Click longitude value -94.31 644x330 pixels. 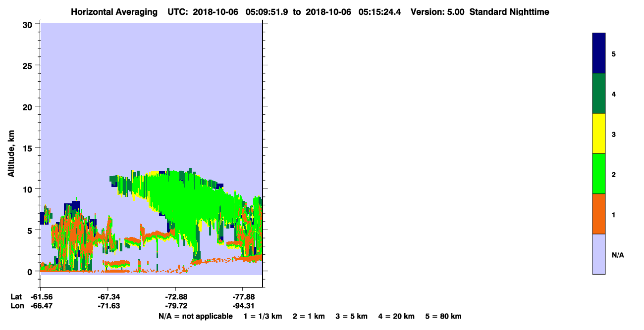pos(243,306)
